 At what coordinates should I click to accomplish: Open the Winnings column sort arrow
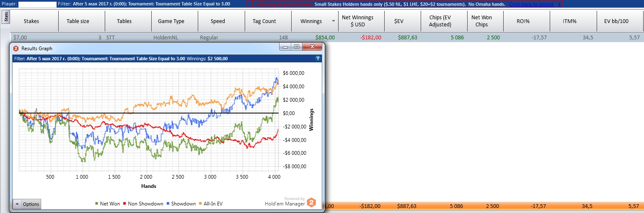(333, 21)
